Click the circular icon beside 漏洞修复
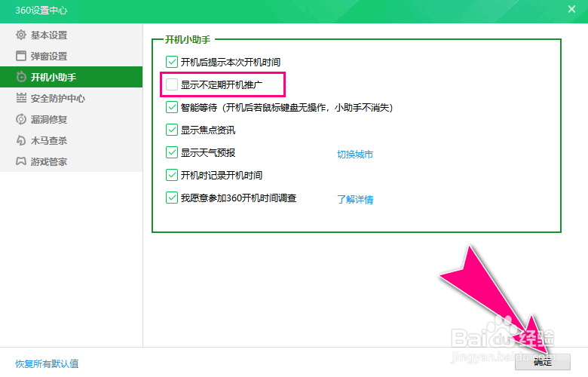 point(21,119)
